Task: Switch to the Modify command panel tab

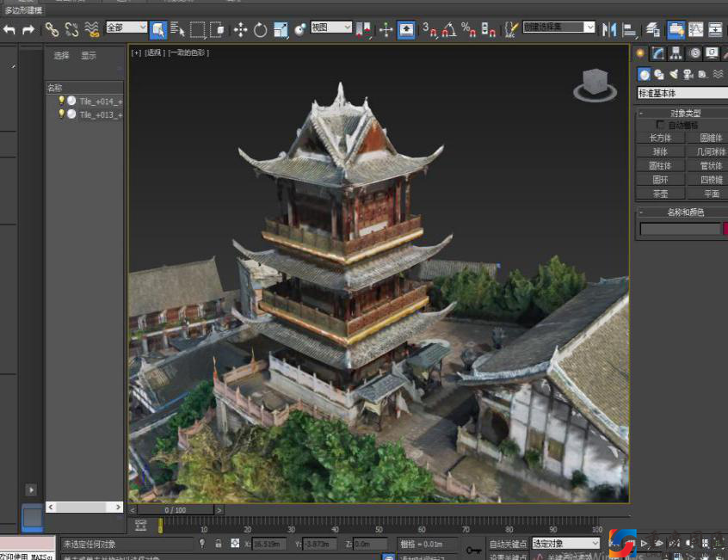Action: tap(658, 53)
